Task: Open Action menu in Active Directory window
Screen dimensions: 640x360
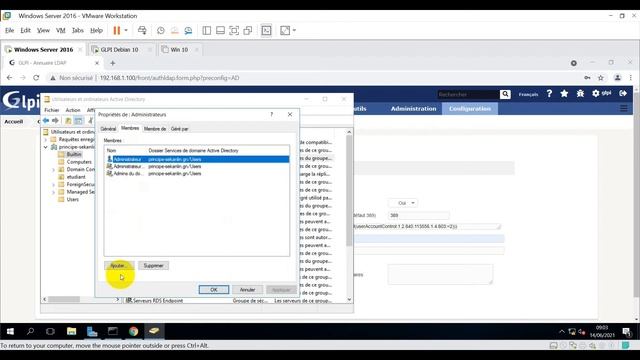Action: tap(73, 110)
